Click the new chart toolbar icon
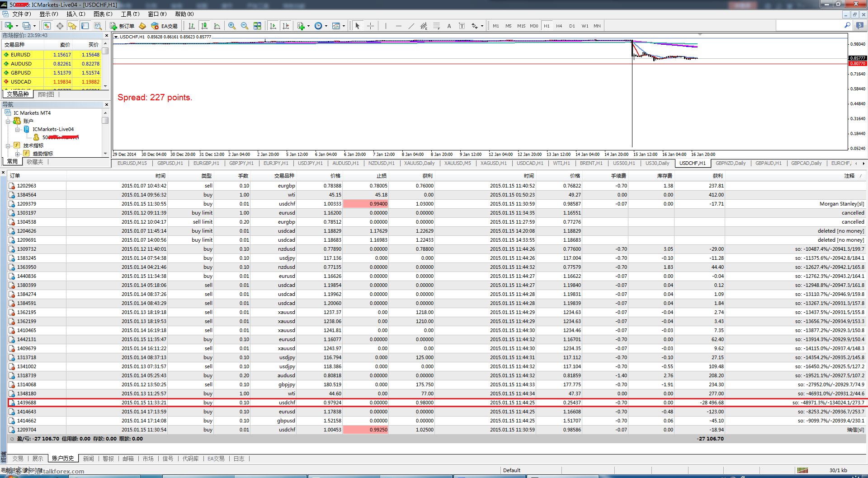The height and width of the screenshot is (478, 868). pos(9,26)
